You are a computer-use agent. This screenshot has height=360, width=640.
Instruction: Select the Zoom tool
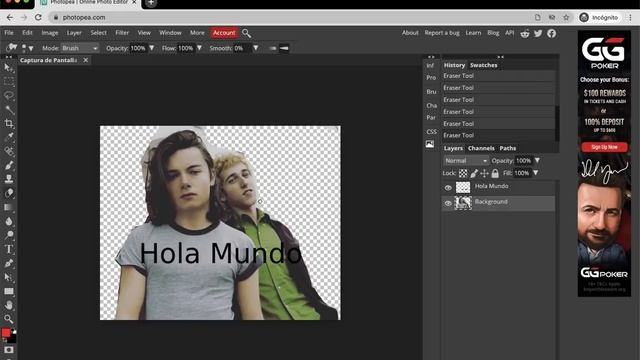[9, 319]
